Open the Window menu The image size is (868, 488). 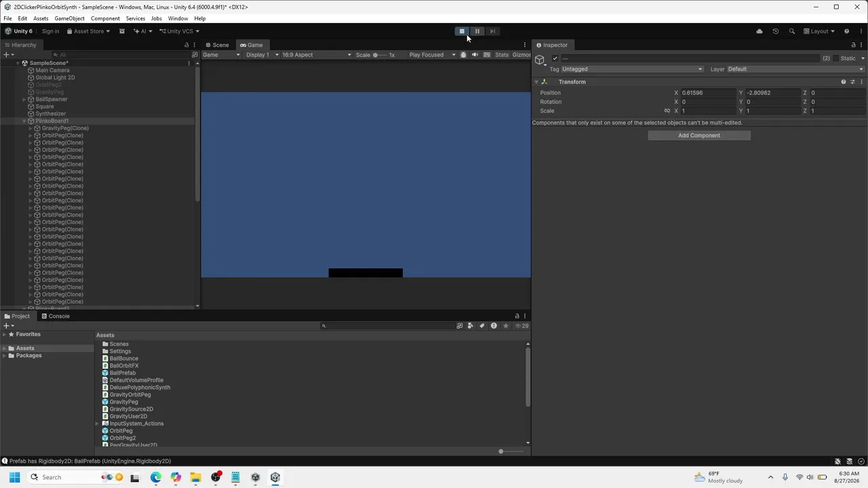(178, 18)
